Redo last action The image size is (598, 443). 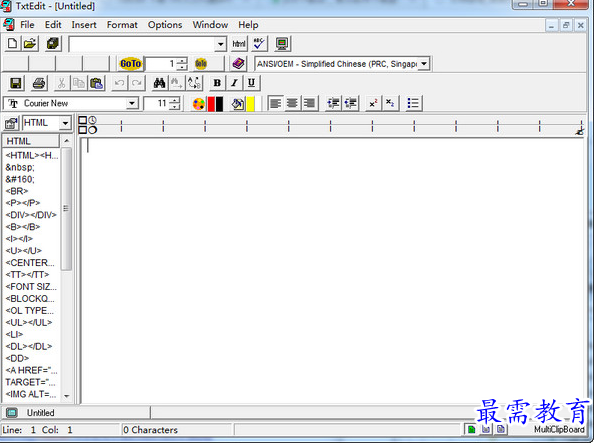tap(137, 83)
